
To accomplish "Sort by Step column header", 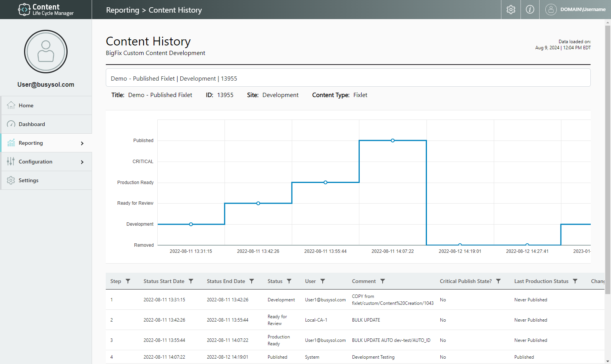I will coord(116,281).
